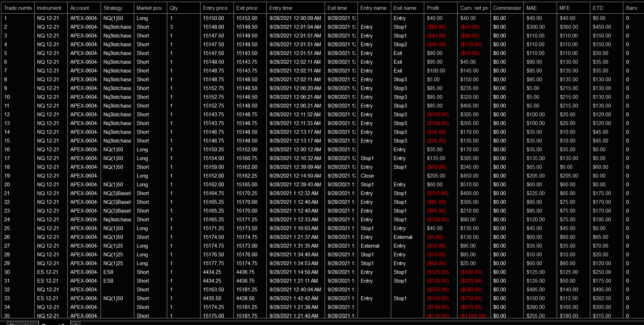
Task: Sort by the Market pos. column header
Action: [x=150, y=8]
